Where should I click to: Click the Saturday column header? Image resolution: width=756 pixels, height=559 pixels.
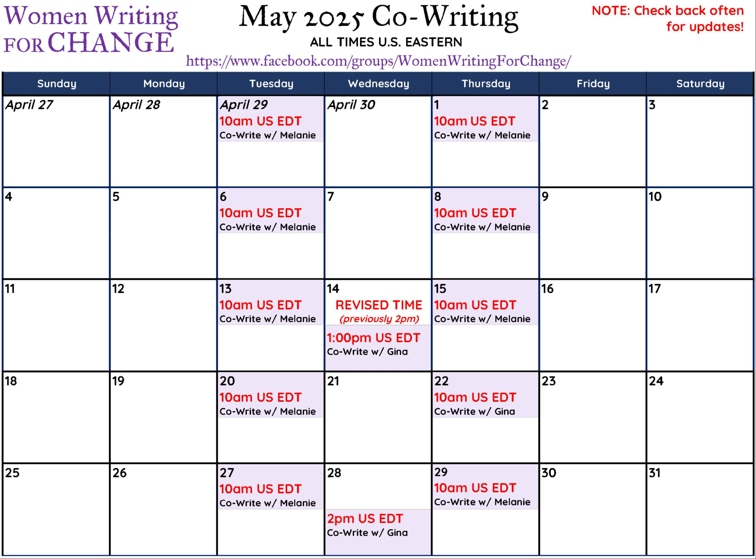(700, 83)
